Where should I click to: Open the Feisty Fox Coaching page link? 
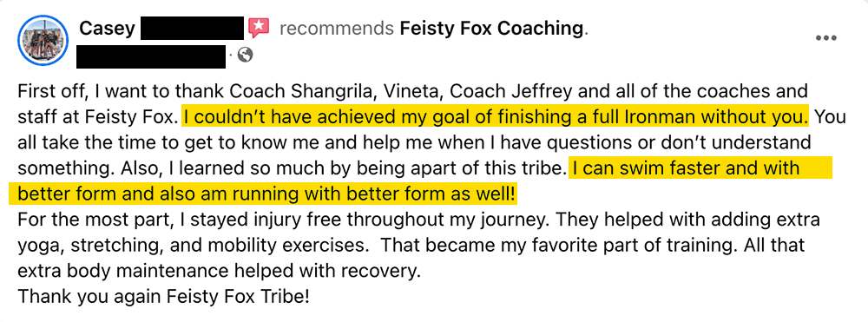[491, 29]
